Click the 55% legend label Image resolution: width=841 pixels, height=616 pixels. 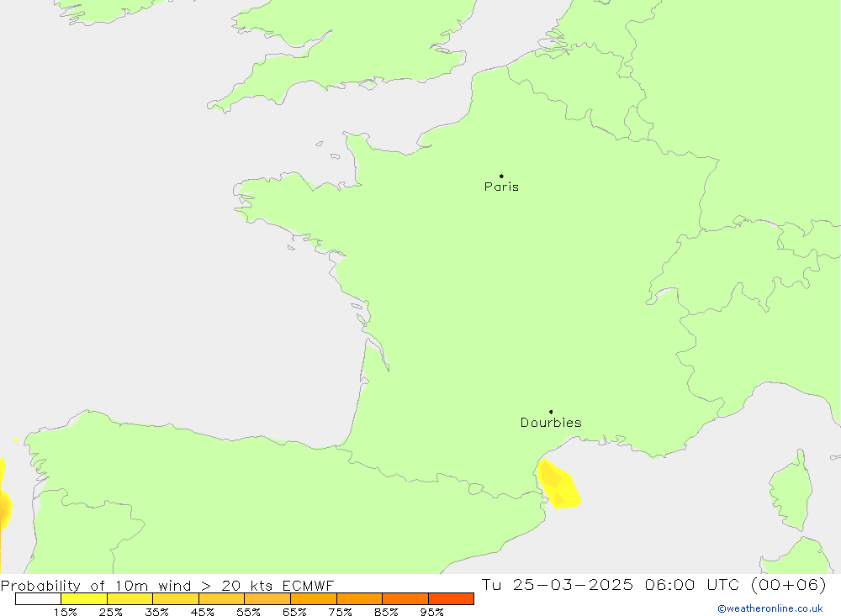(x=248, y=612)
